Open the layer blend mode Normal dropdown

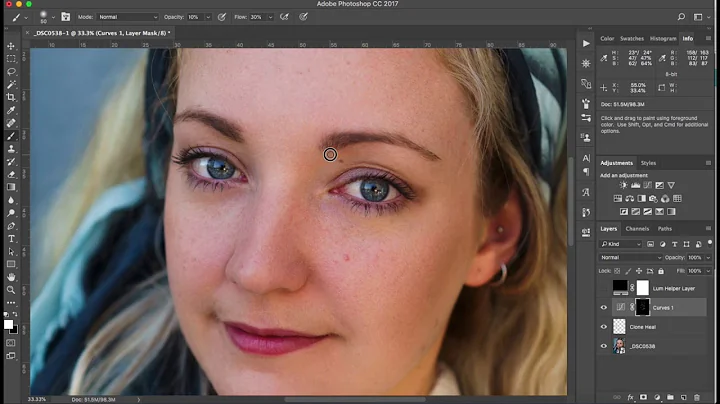pyautogui.click(x=630, y=258)
